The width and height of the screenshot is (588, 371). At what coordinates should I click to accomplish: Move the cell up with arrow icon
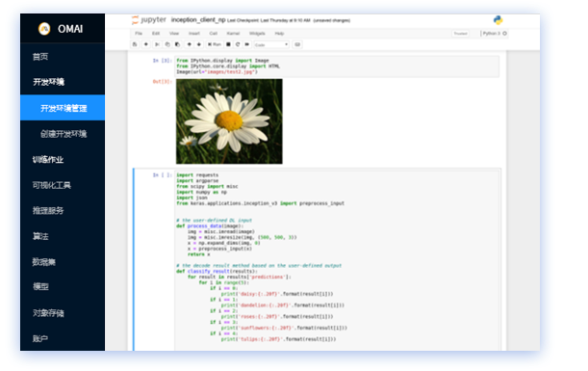(x=190, y=44)
